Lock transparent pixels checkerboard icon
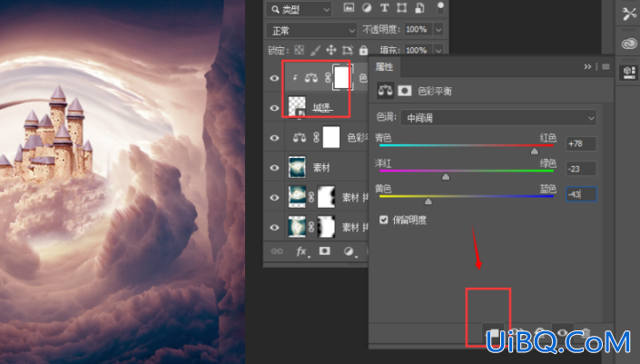Viewport: 640px width, 364px height. pos(300,50)
